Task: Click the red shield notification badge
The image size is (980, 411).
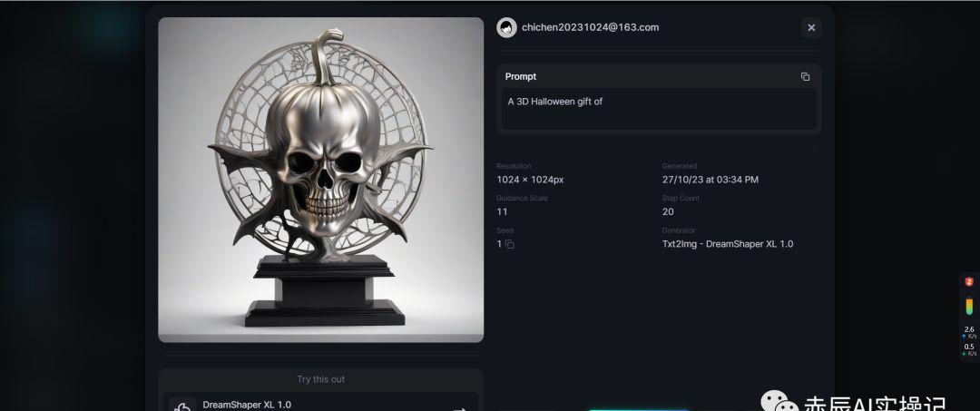Action: 969,282
